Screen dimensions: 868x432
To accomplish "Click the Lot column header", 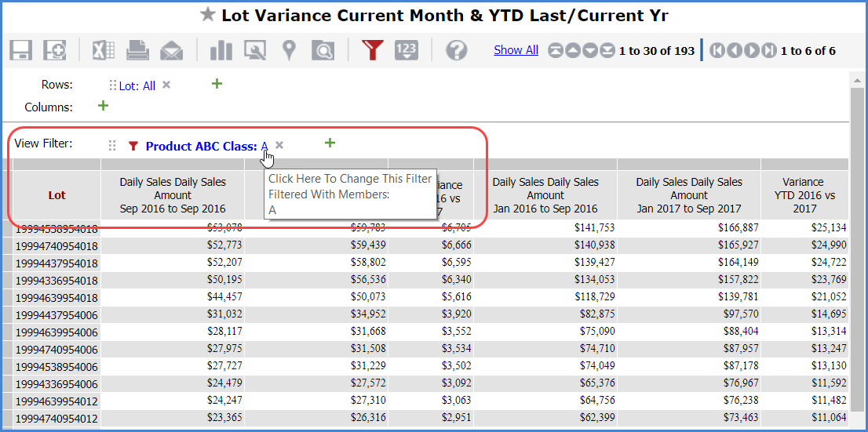I will (57, 195).
